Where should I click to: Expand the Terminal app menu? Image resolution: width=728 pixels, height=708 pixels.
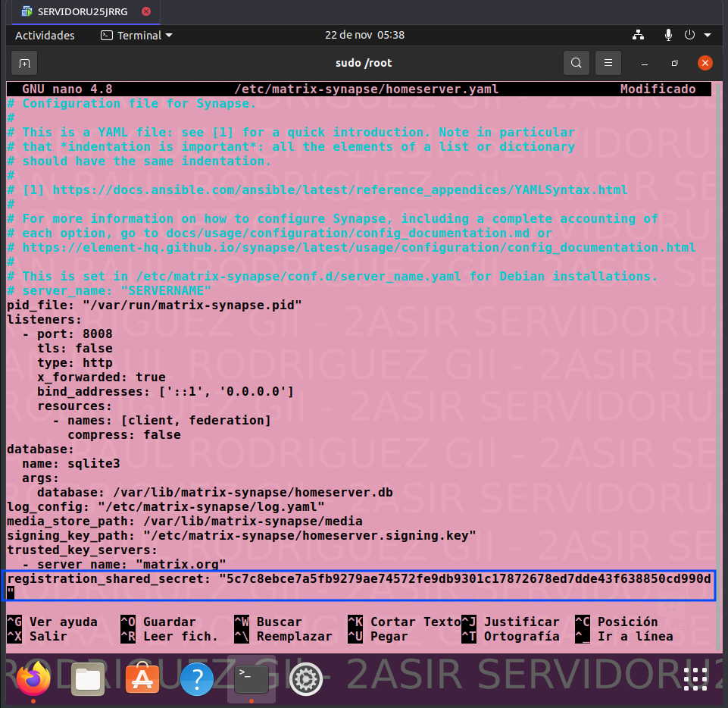pos(136,36)
